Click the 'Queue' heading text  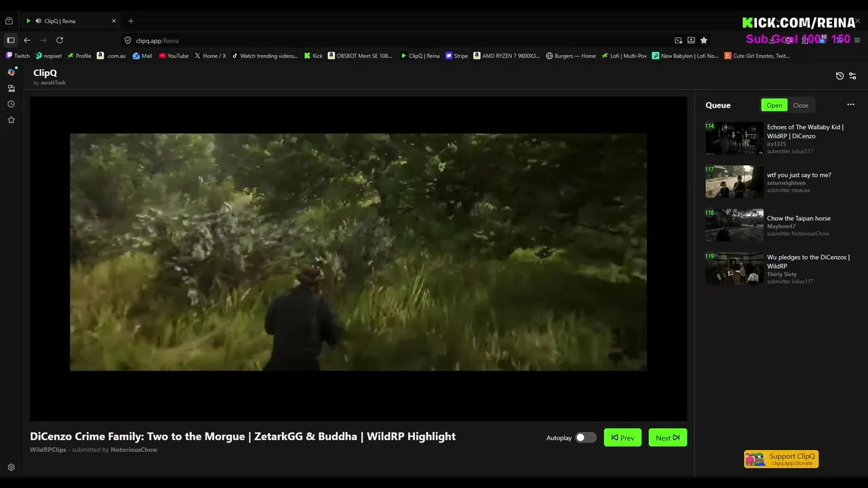[x=717, y=105]
